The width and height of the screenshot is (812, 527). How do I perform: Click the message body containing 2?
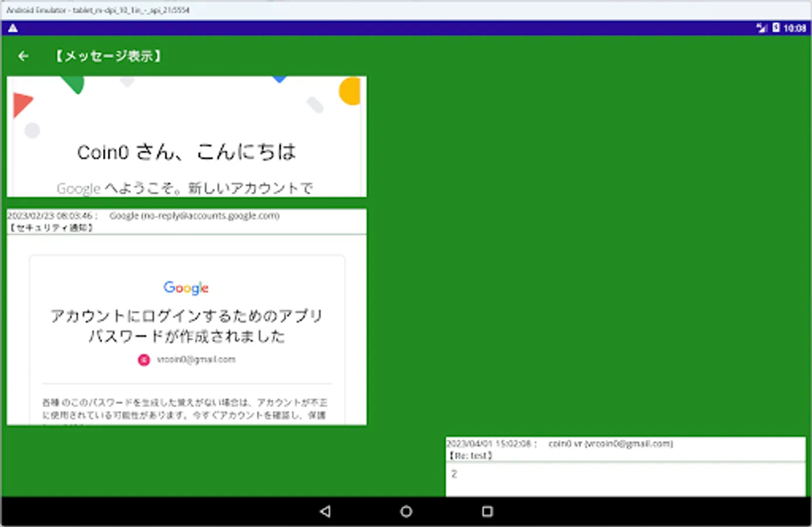[x=625, y=480]
